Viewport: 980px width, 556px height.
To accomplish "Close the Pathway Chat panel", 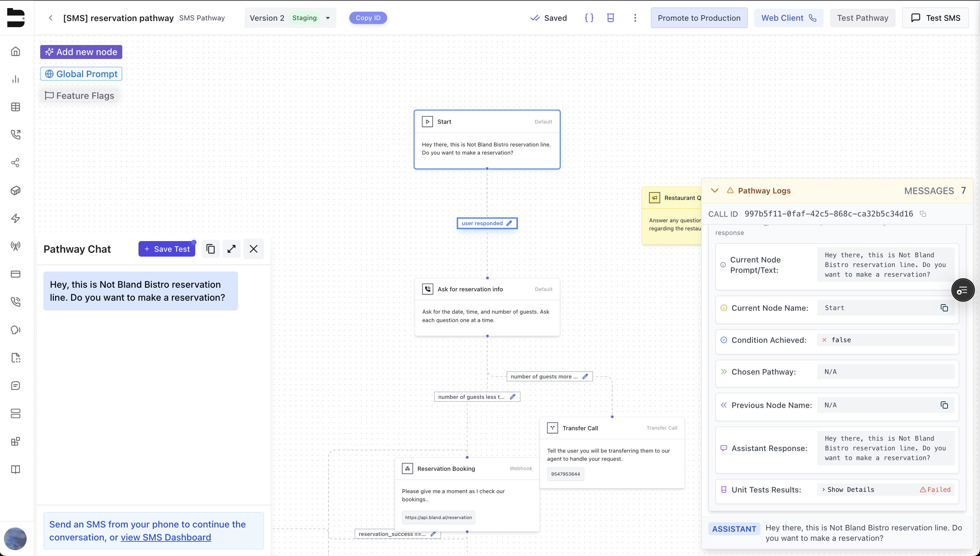I will (x=253, y=249).
